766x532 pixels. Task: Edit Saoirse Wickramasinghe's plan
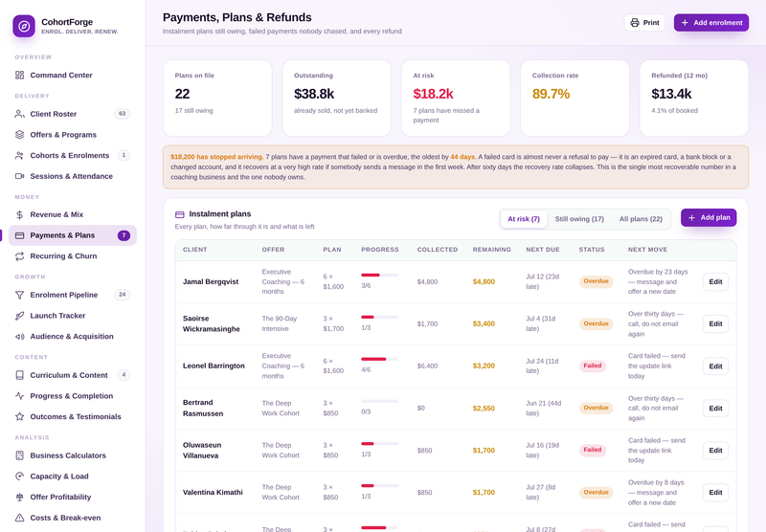pos(715,324)
